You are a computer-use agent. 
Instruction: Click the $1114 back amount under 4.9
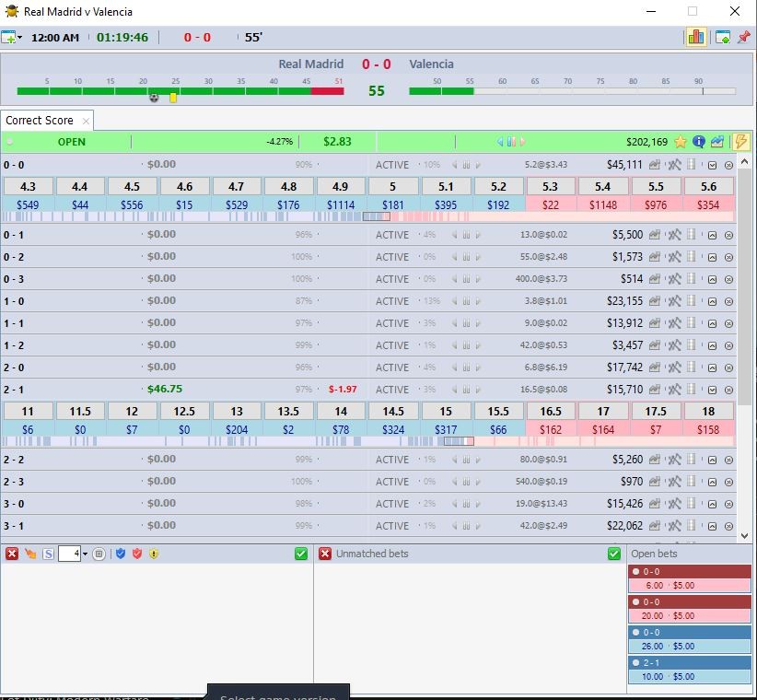click(x=341, y=205)
